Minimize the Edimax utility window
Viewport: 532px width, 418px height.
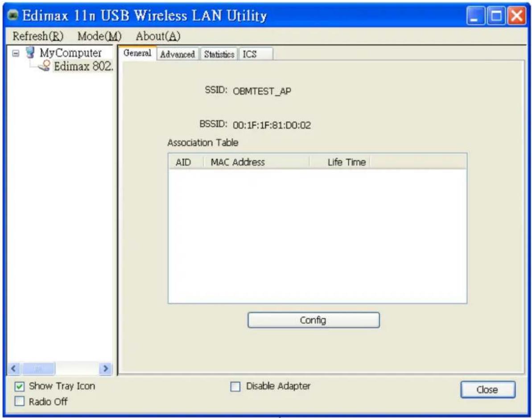point(475,17)
